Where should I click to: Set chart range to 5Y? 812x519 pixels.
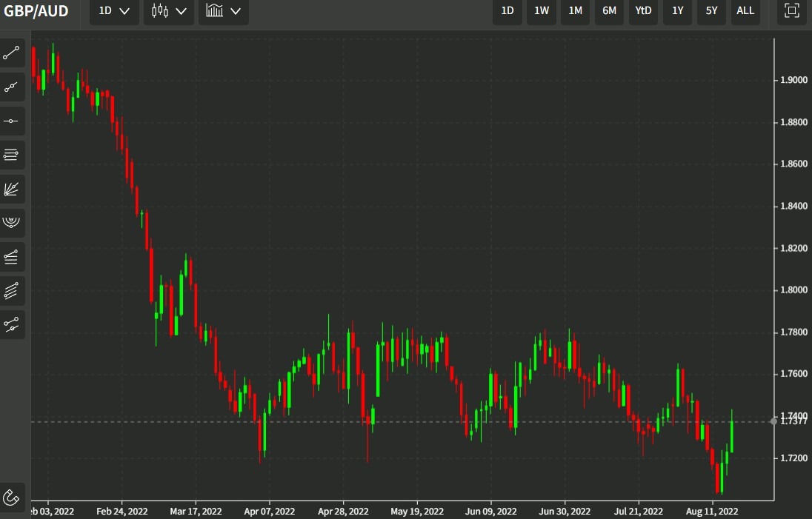tap(711, 11)
